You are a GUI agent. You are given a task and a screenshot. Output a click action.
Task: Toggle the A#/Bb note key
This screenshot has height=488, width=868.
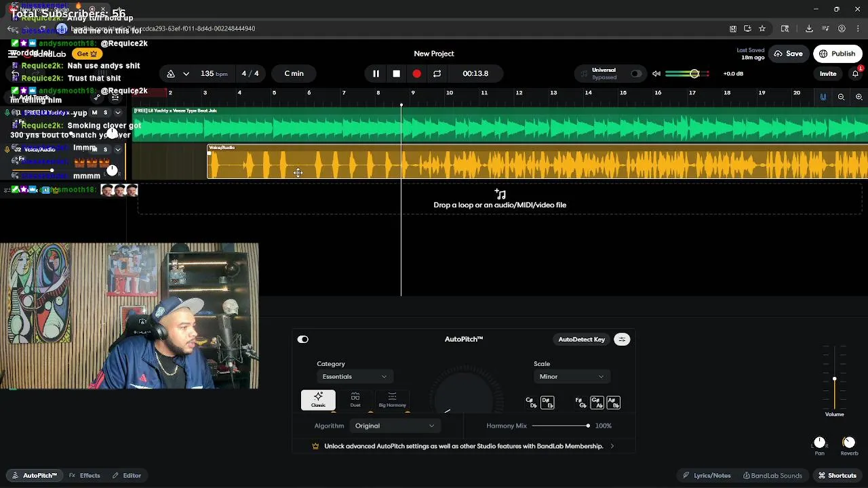click(x=613, y=403)
